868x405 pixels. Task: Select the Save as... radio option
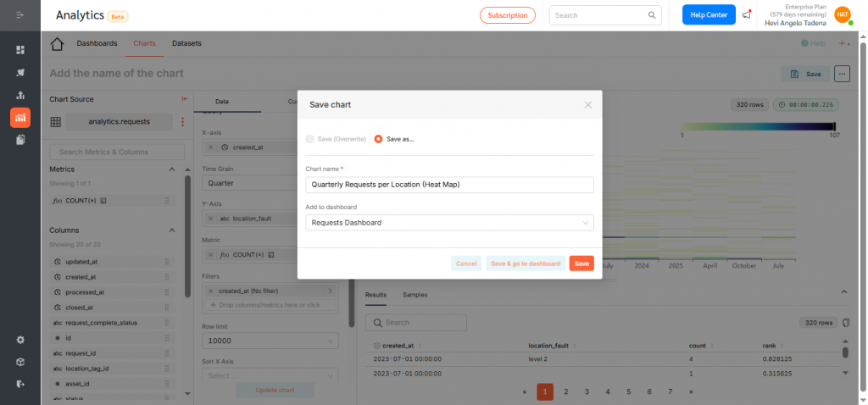(x=378, y=139)
